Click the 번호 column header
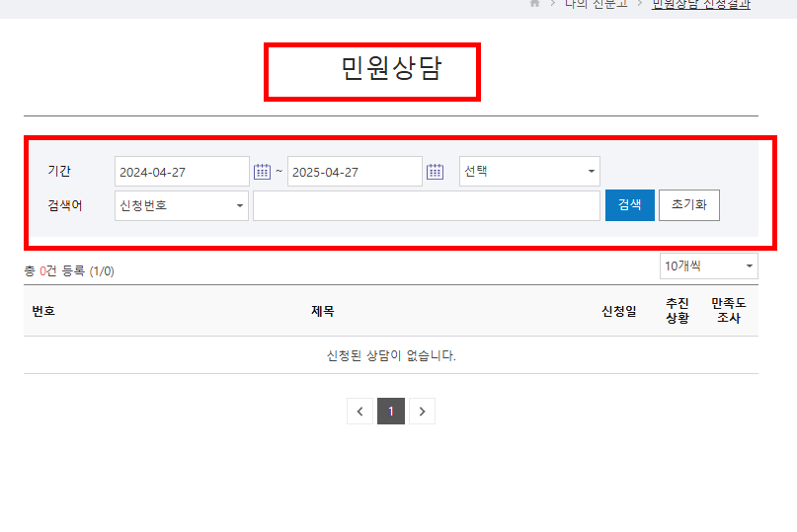The height and width of the screenshot is (532, 797). pos(43,311)
